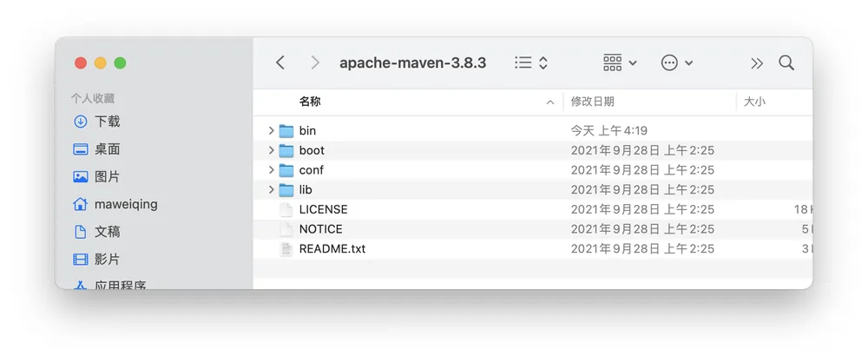Open 图片 in the sidebar
The height and width of the screenshot is (362, 868).
tap(108, 176)
